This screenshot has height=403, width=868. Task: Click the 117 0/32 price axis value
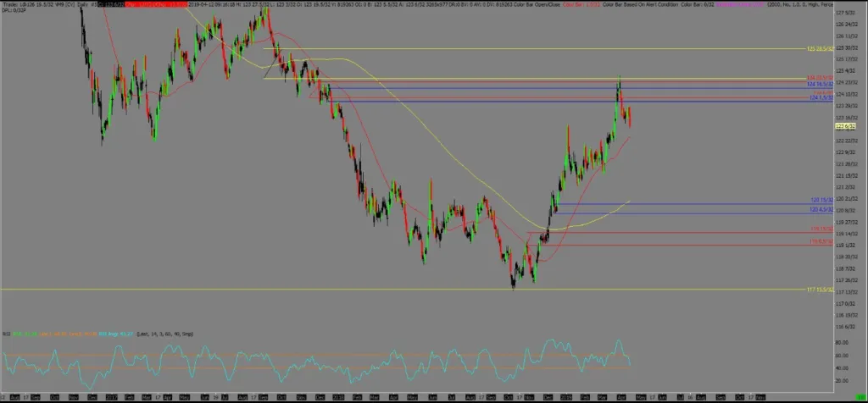pos(845,303)
